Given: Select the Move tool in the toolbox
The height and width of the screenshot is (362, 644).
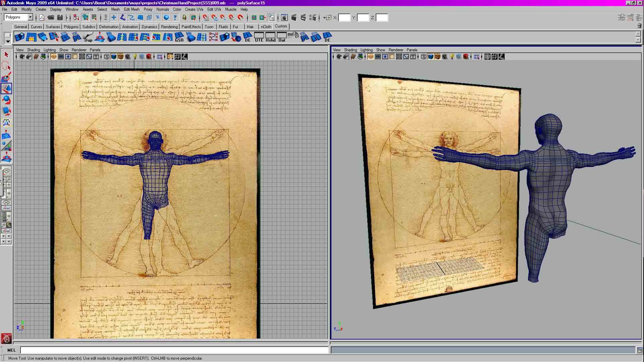Looking at the screenshot, I should coord(6,88).
